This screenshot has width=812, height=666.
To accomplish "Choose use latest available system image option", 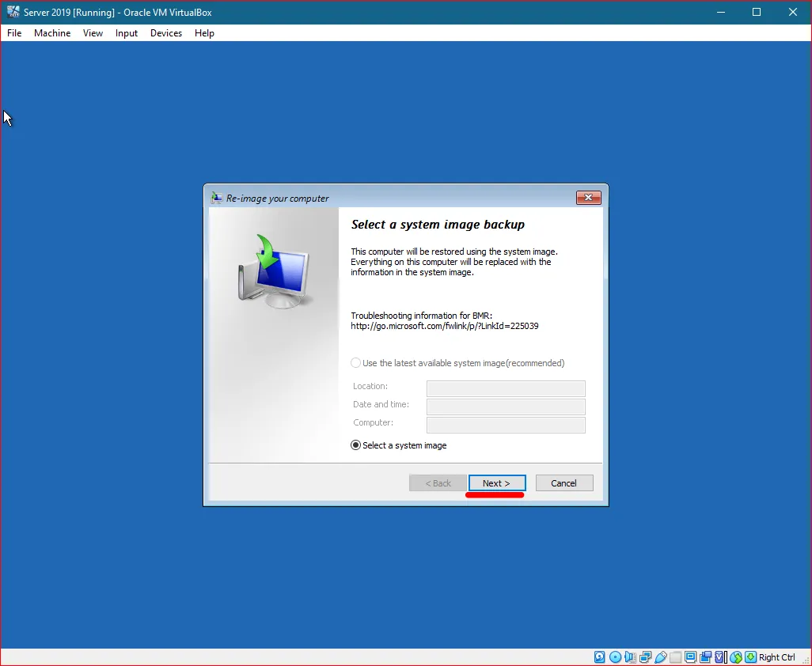I will point(356,362).
